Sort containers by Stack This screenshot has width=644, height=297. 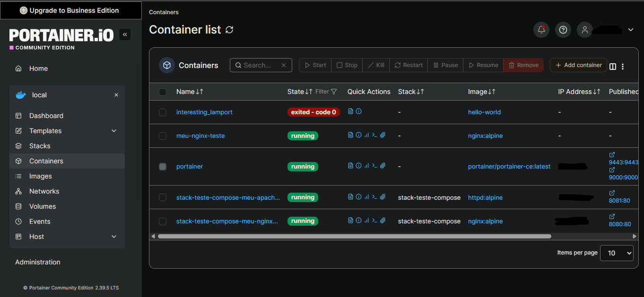pos(411,92)
